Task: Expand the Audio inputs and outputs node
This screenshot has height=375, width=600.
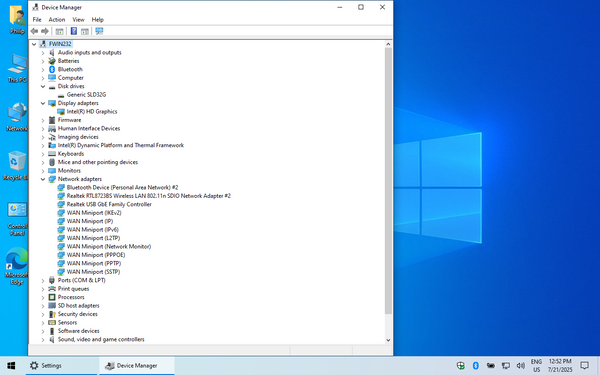Action: pos(43,53)
